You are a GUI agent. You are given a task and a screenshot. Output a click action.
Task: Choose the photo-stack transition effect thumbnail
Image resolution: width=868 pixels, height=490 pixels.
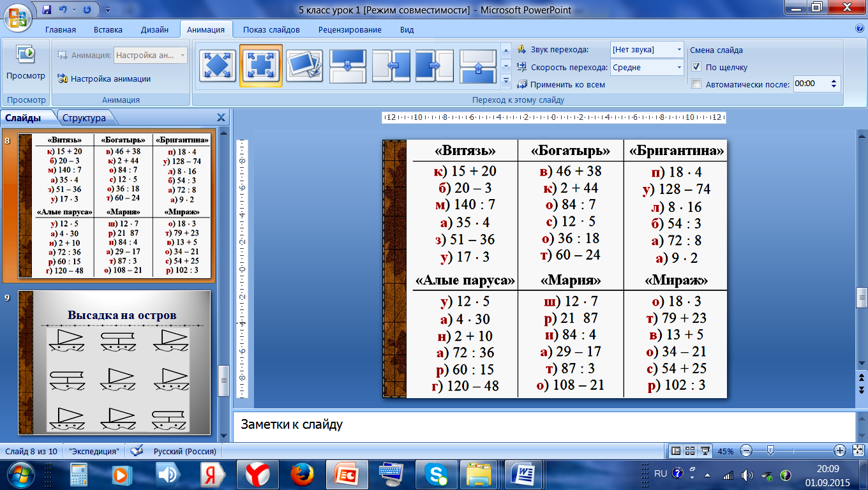(x=304, y=65)
